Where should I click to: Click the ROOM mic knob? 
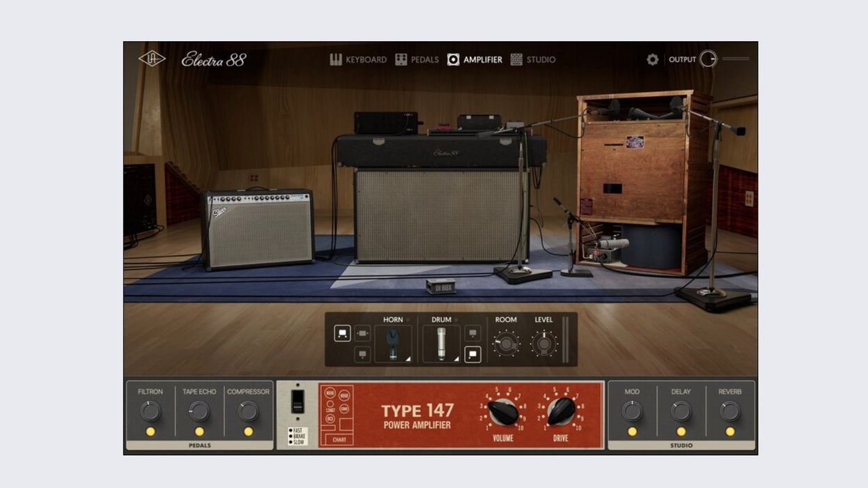tap(506, 344)
